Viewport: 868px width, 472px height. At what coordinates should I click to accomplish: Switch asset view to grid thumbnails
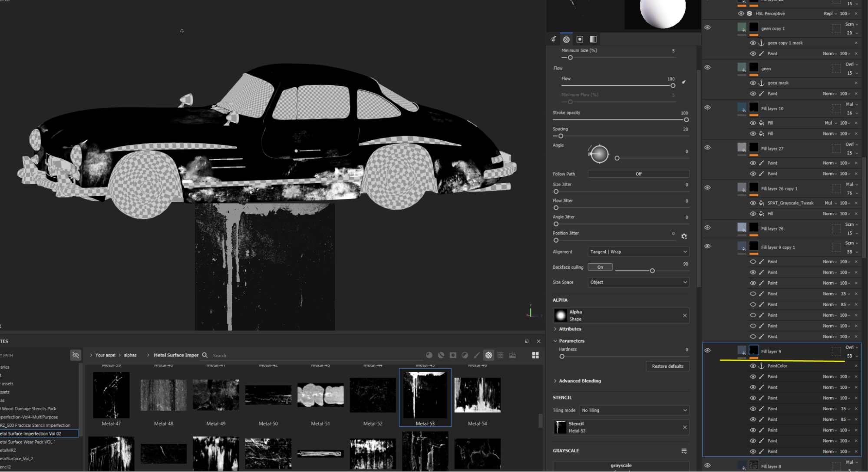[x=535, y=355]
